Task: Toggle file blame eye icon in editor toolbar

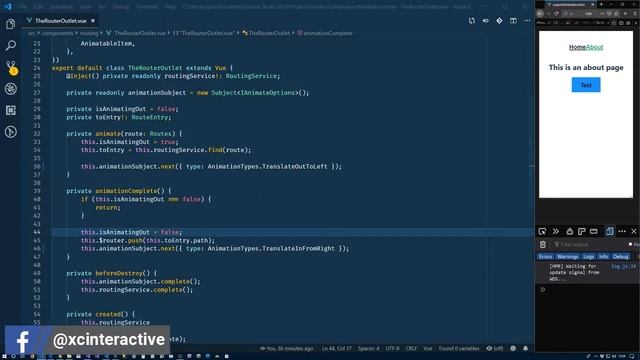Action: pyautogui.click(x=486, y=20)
